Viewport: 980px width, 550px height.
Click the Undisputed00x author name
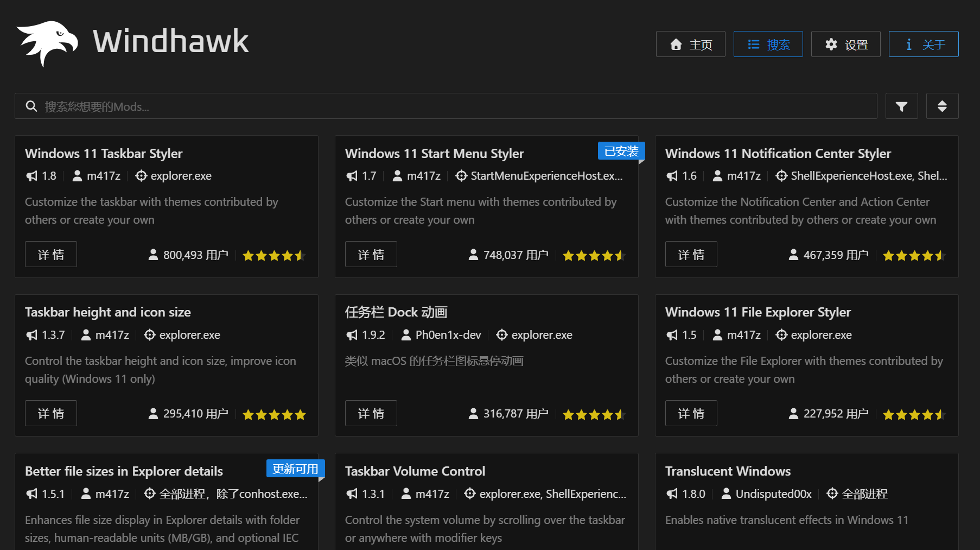pyautogui.click(x=773, y=494)
